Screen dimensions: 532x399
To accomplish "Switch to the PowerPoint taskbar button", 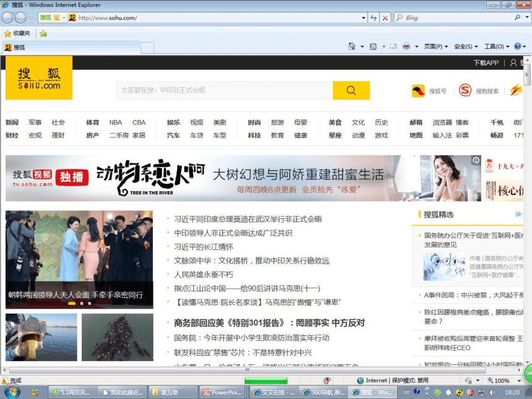I will pos(223,392).
